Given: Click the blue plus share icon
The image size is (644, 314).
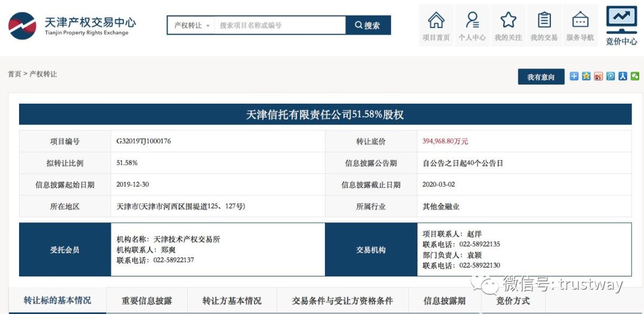Looking at the screenshot, I should coord(574,76).
